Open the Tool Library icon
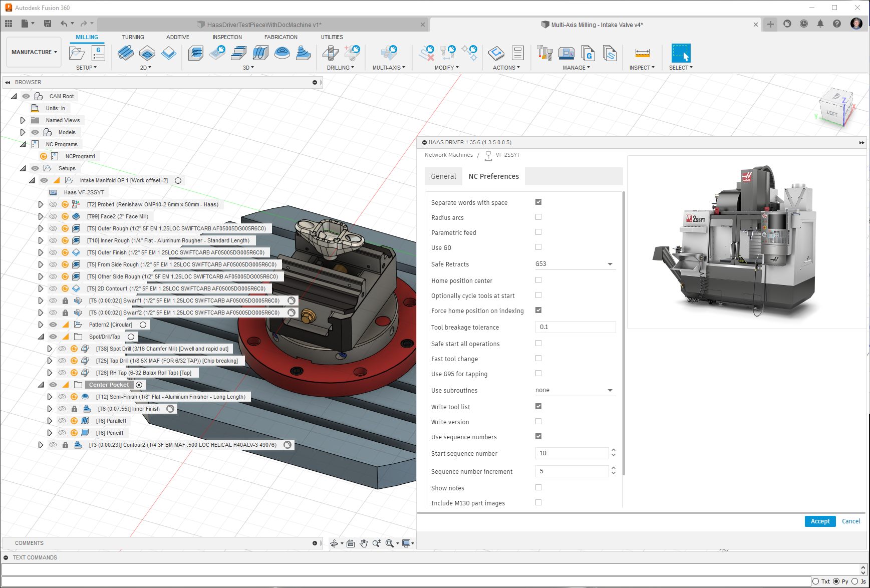 (x=544, y=53)
